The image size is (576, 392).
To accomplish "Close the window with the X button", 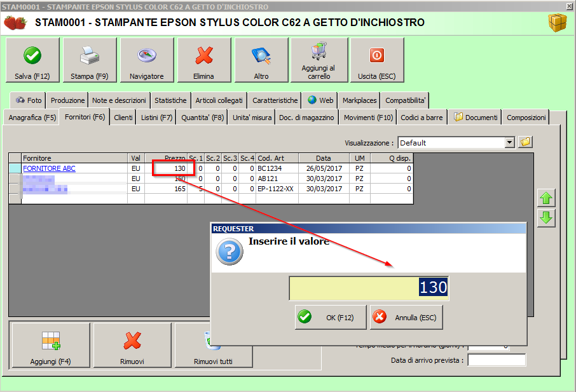I will 570,6.
